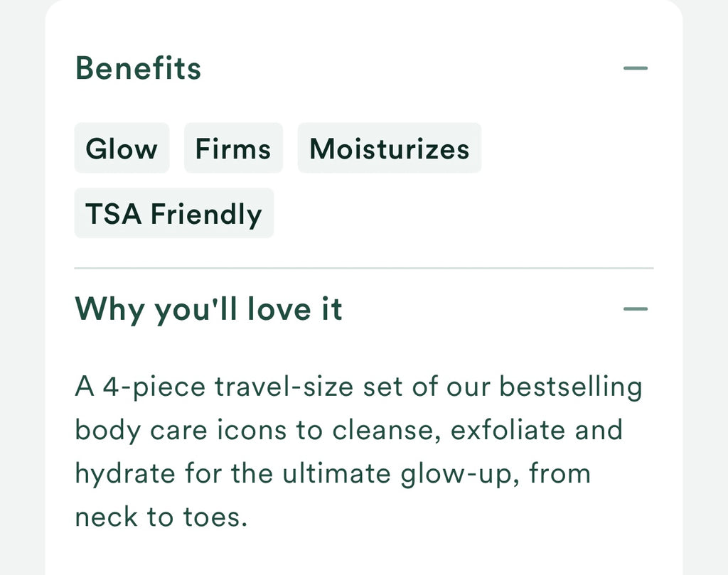Click the light gray Glow pill background
Screen dimensions: 728x575
pyautogui.click(x=122, y=148)
